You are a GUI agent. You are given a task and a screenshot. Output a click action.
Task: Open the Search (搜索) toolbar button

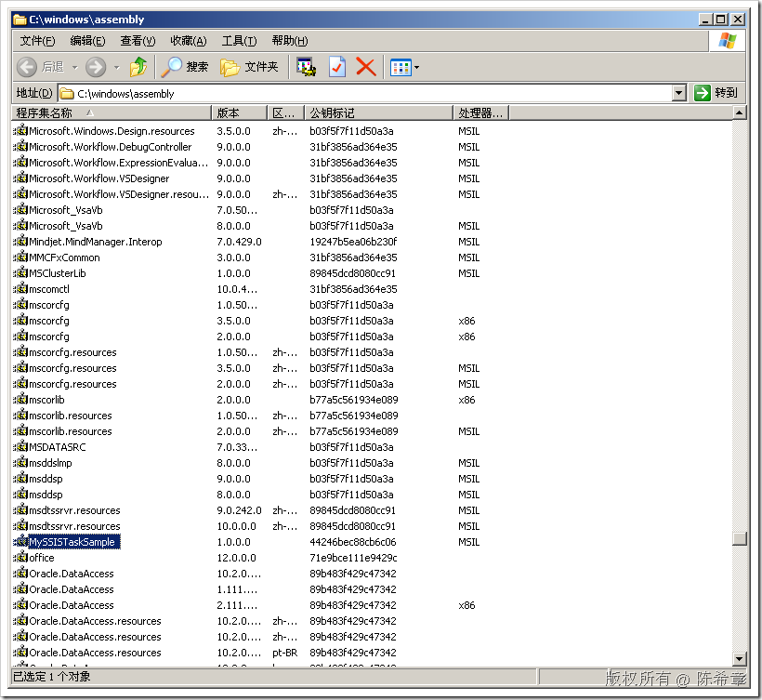coord(185,67)
